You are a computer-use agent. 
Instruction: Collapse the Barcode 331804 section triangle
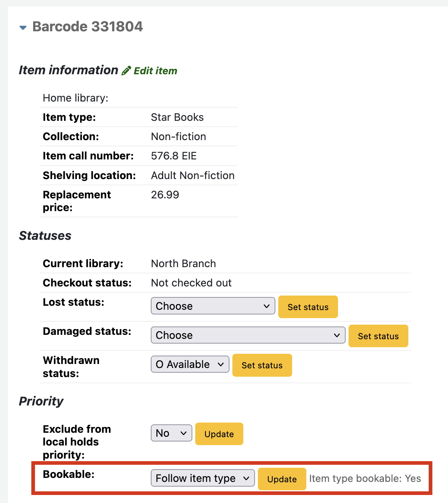point(23,28)
